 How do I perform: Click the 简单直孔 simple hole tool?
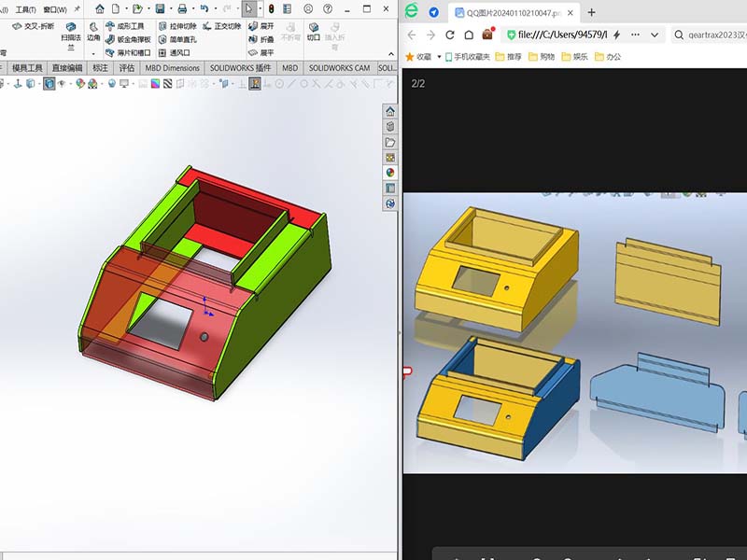point(176,40)
